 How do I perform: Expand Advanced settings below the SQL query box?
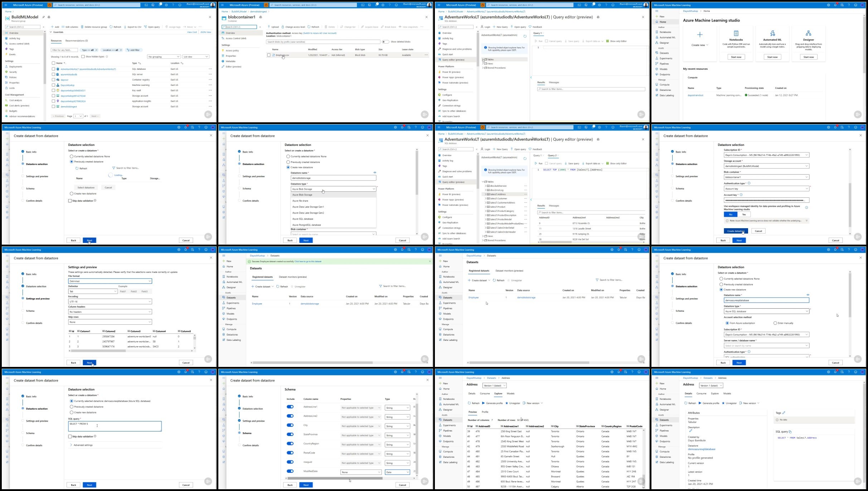[x=81, y=445]
